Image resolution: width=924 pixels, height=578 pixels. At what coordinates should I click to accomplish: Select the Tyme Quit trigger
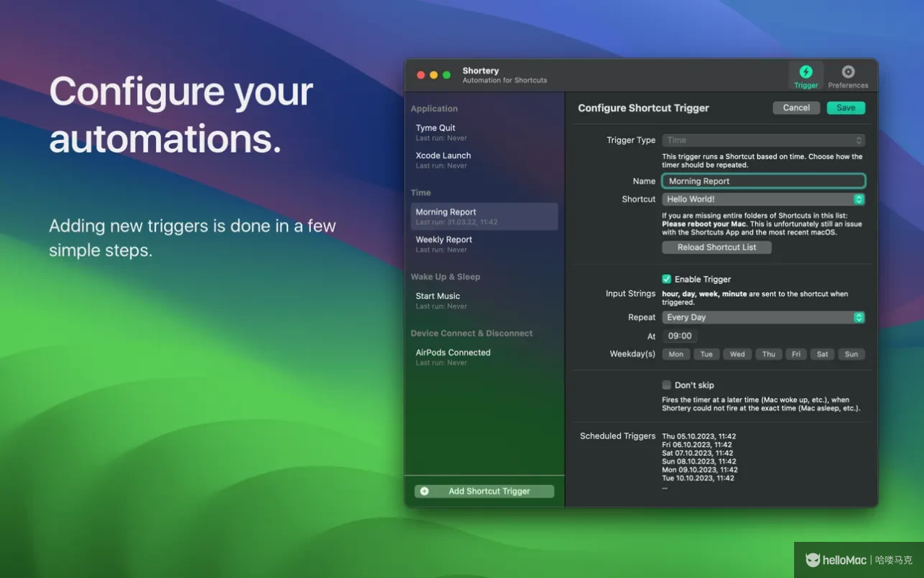coord(484,132)
